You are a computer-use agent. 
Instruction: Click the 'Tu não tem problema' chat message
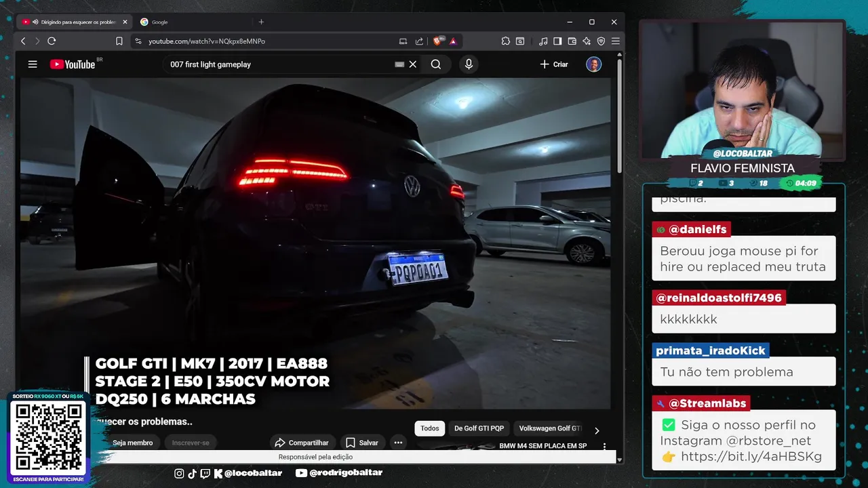(726, 372)
